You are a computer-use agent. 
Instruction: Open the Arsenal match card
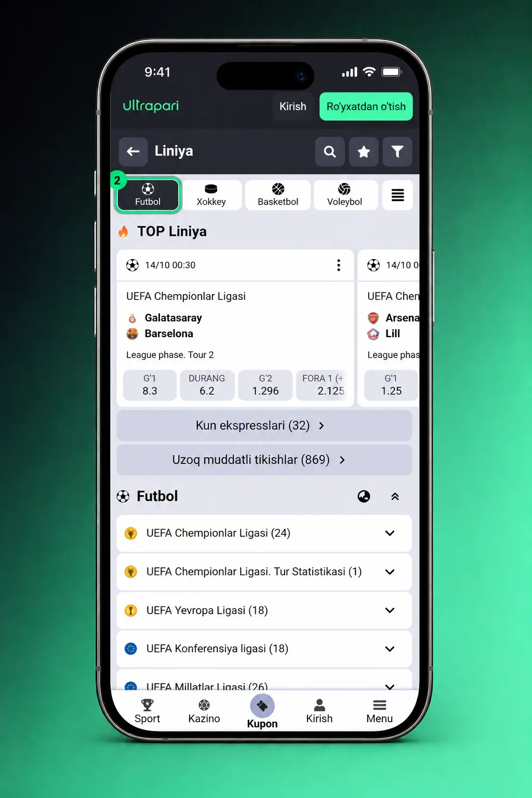[389, 327]
